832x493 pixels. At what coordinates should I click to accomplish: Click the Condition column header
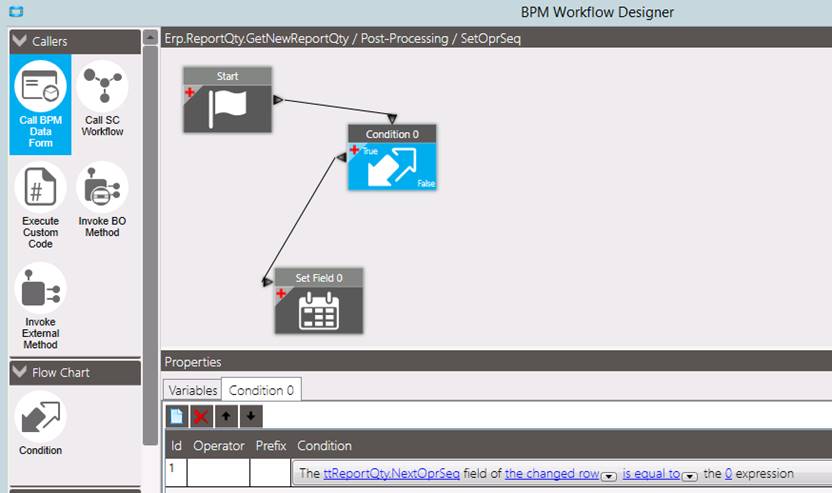tap(324, 446)
